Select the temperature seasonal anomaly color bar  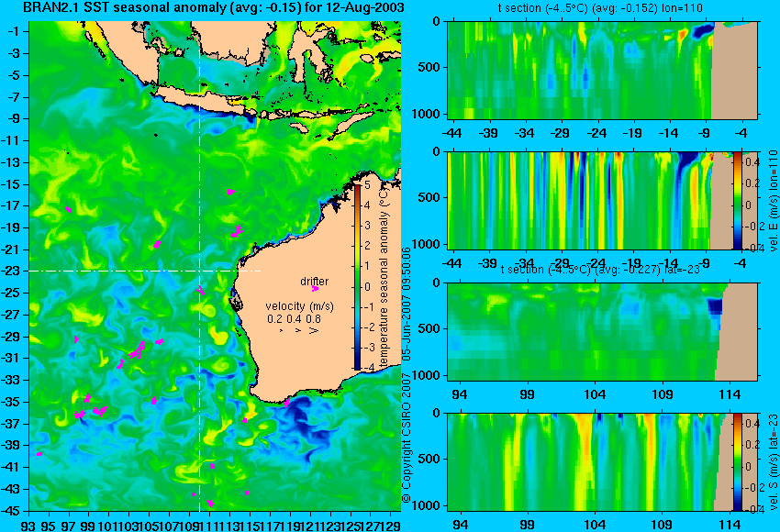pyautogui.click(x=357, y=277)
